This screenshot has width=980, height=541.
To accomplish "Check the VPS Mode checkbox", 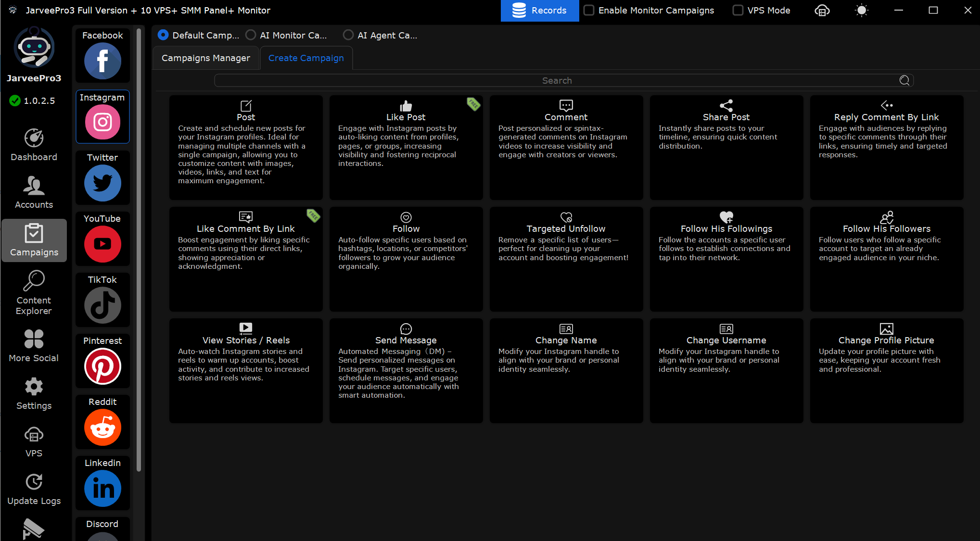I will click(x=738, y=10).
